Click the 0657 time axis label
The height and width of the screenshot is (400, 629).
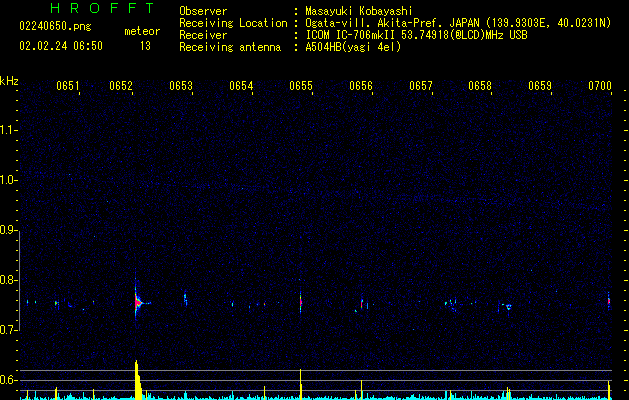(421, 86)
